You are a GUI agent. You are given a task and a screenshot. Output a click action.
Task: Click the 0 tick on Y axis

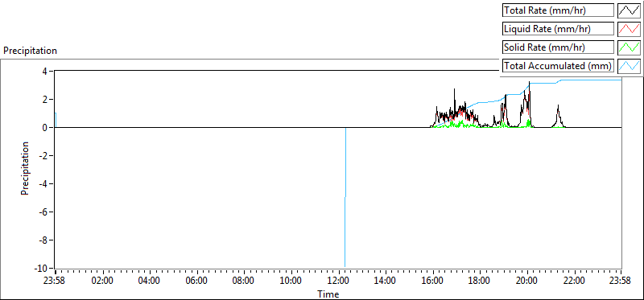coord(45,128)
